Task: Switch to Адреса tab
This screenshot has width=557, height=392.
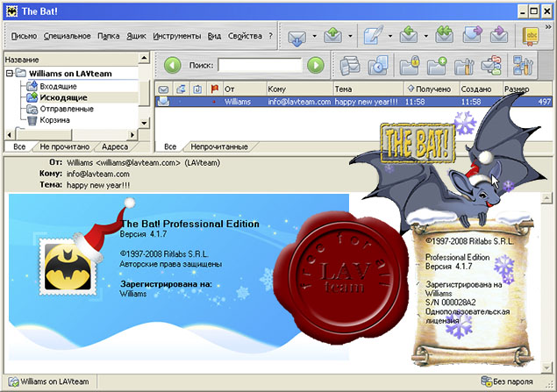Action: point(115,146)
